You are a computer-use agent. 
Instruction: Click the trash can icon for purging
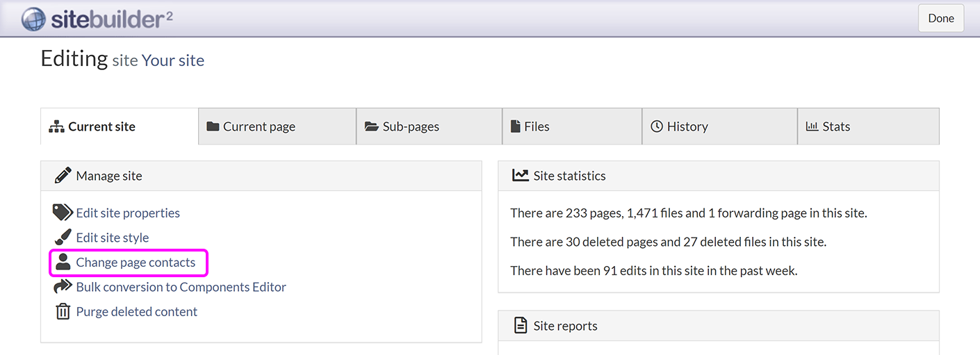pos(63,311)
